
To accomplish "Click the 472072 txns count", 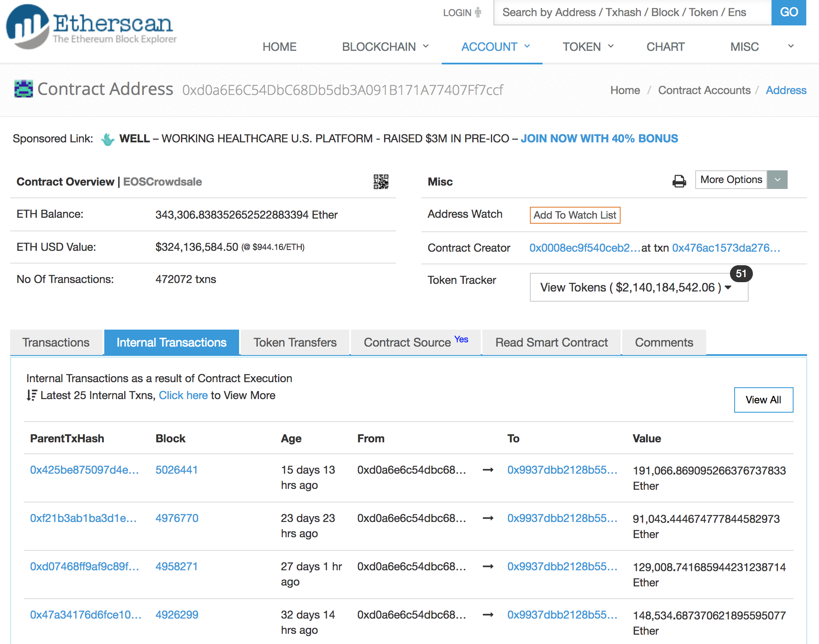I will pyautogui.click(x=186, y=279).
